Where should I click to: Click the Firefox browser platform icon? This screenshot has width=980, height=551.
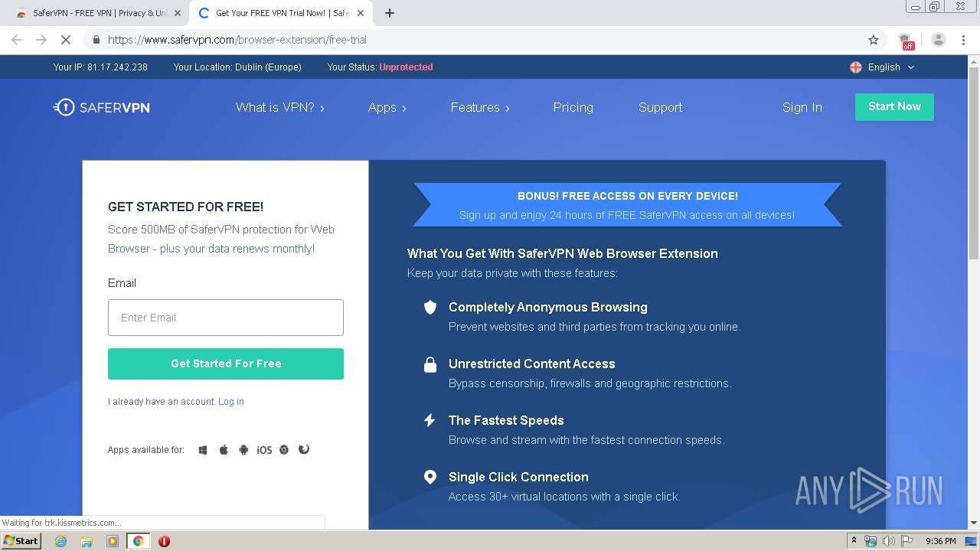pos(304,449)
